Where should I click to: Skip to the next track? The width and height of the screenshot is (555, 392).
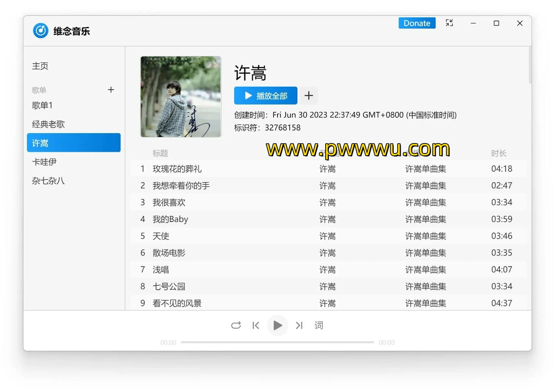(299, 325)
